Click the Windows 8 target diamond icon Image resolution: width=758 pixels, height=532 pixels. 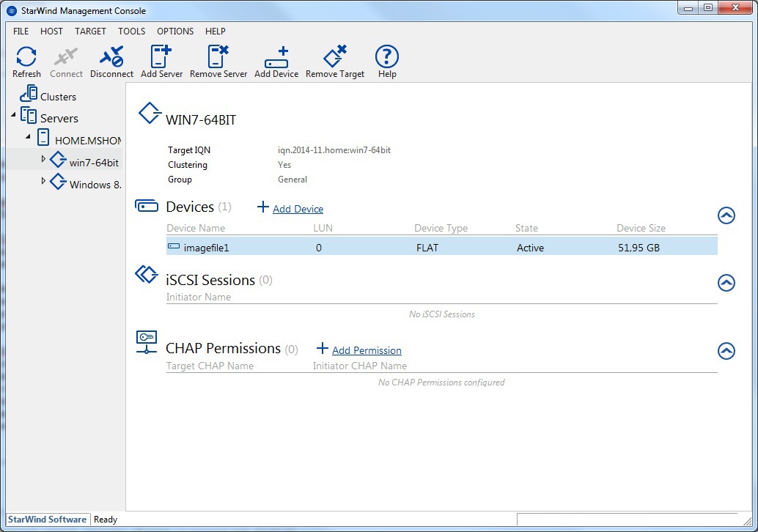(x=58, y=182)
